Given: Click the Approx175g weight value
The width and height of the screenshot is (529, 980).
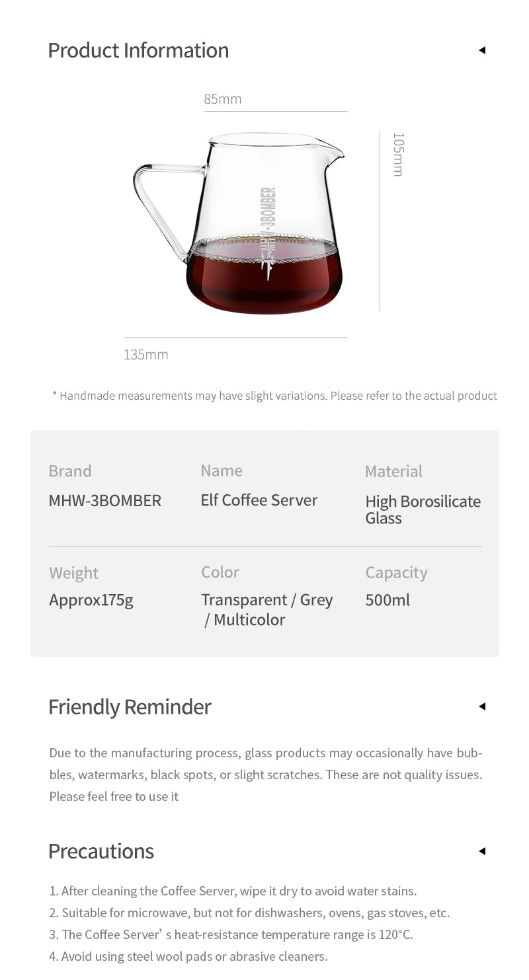Looking at the screenshot, I should (91, 600).
